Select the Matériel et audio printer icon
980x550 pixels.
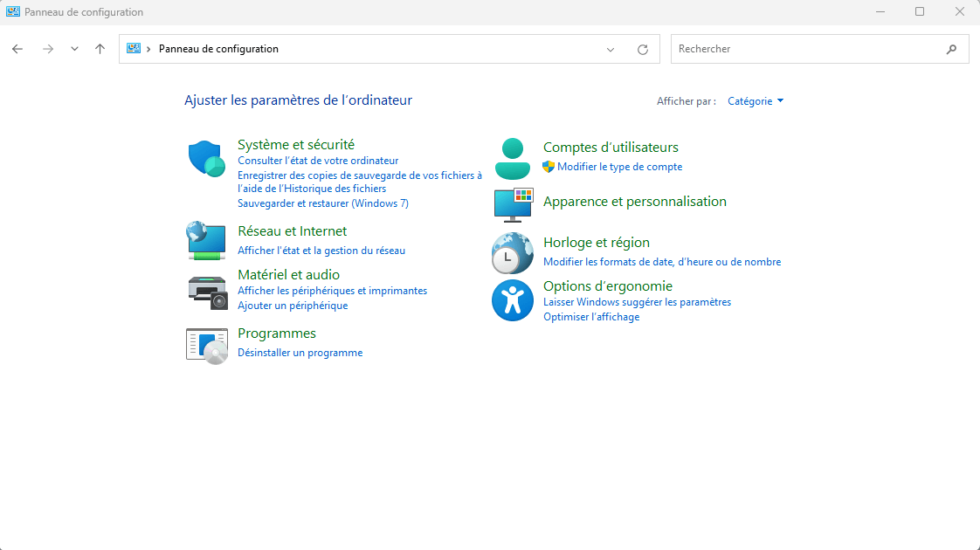click(x=206, y=291)
